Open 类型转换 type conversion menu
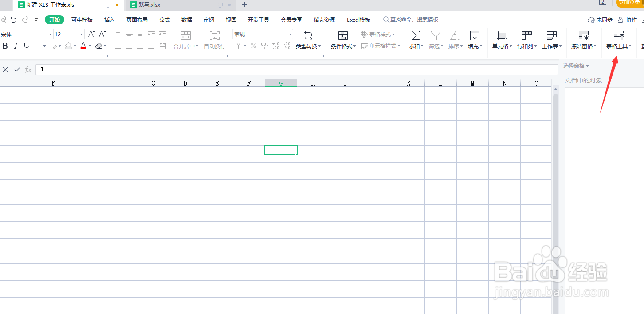 308,40
